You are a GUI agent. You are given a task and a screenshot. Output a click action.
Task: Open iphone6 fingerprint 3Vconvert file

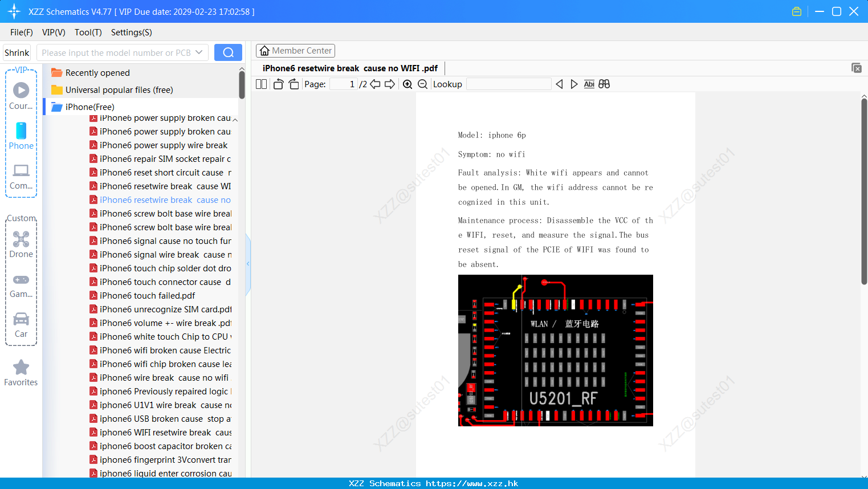click(x=160, y=460)
